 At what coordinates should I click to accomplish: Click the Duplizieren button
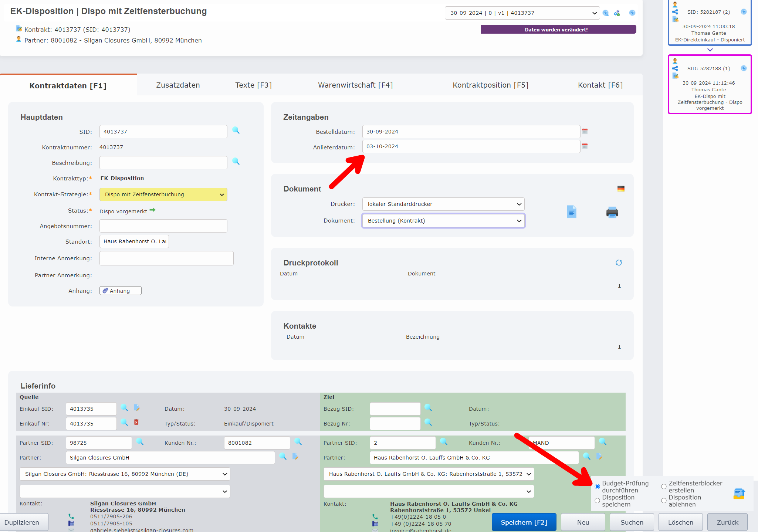click(x=22, y=522)
